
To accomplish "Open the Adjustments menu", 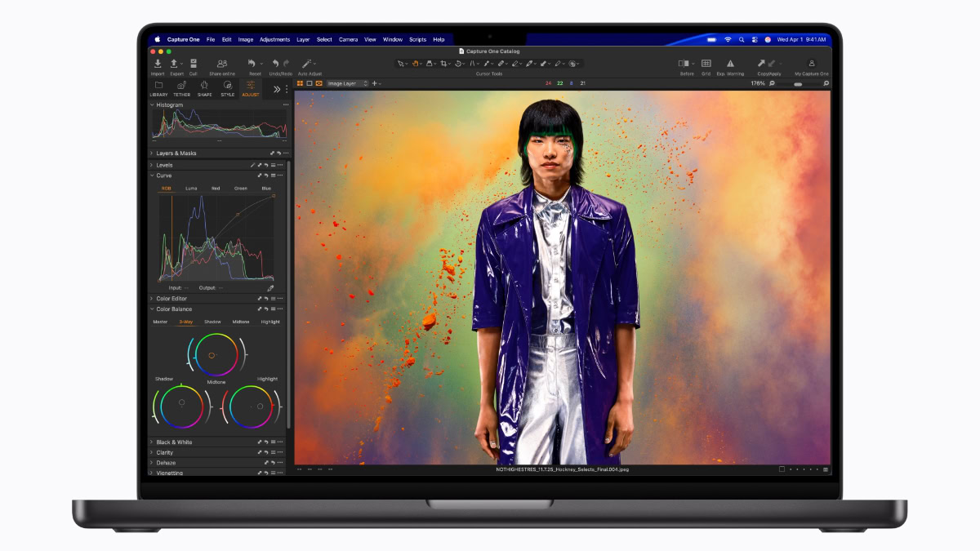I will [275, 38].
